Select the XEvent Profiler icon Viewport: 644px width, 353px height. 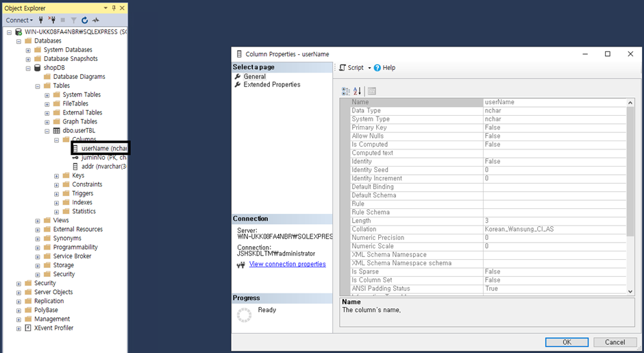[28, 328]
